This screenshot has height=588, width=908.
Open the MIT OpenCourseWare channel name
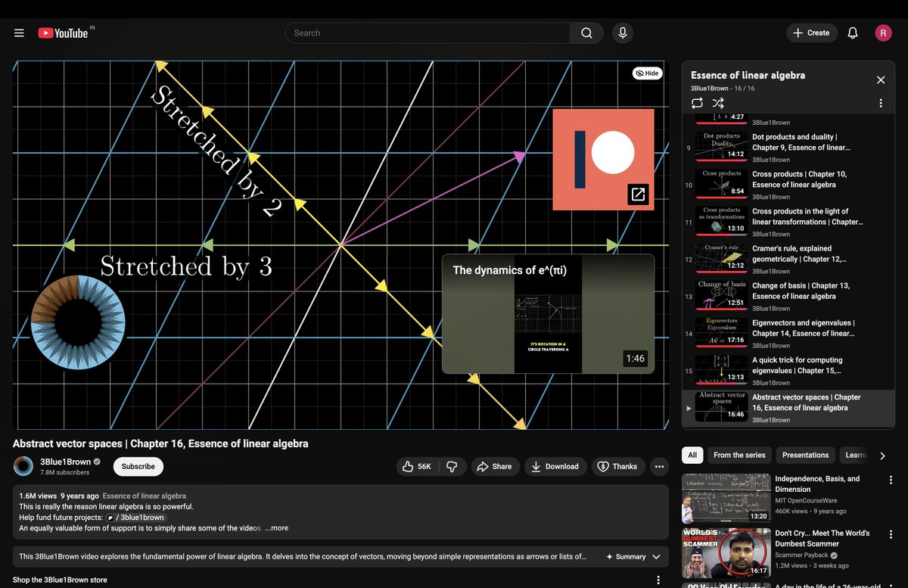(x=807, y=500)
